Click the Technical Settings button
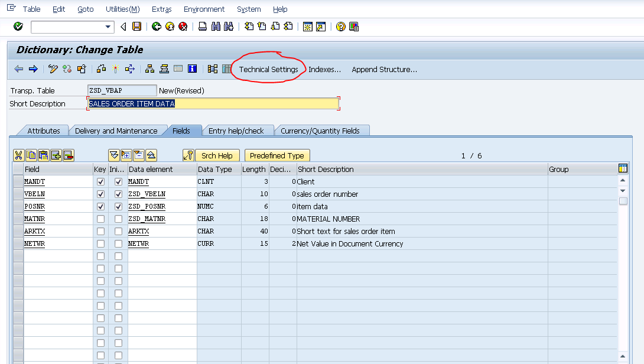This screenshot has height=364, width=644. click(x=268, y=69)
